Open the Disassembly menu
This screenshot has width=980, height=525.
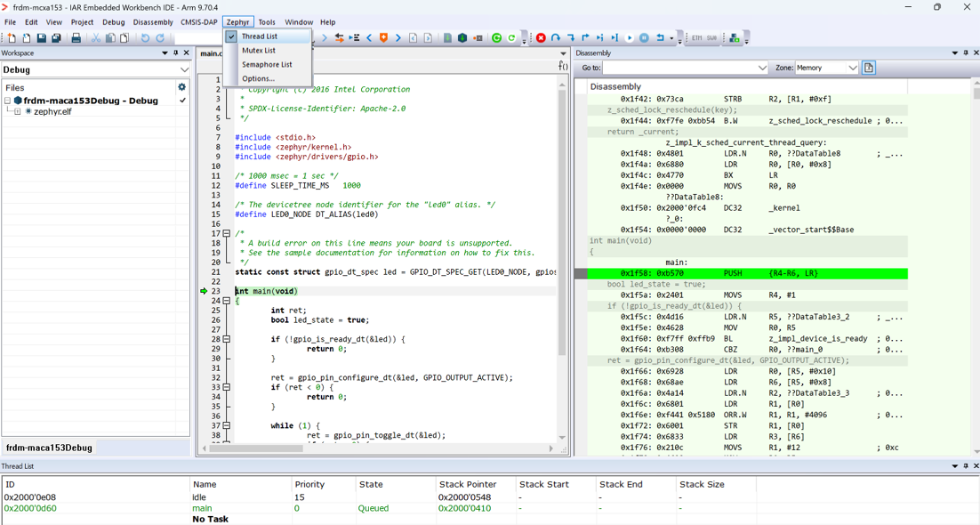tap(152, 22)
